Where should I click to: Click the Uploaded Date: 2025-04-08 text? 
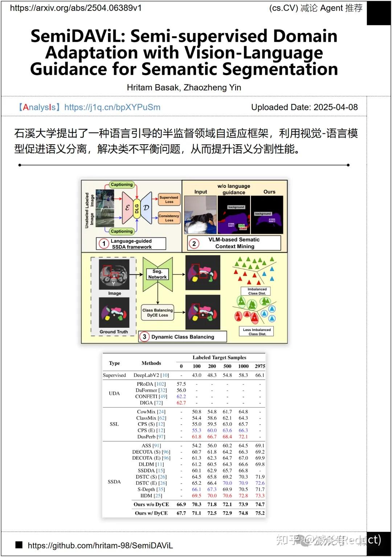tap(305, 107)
